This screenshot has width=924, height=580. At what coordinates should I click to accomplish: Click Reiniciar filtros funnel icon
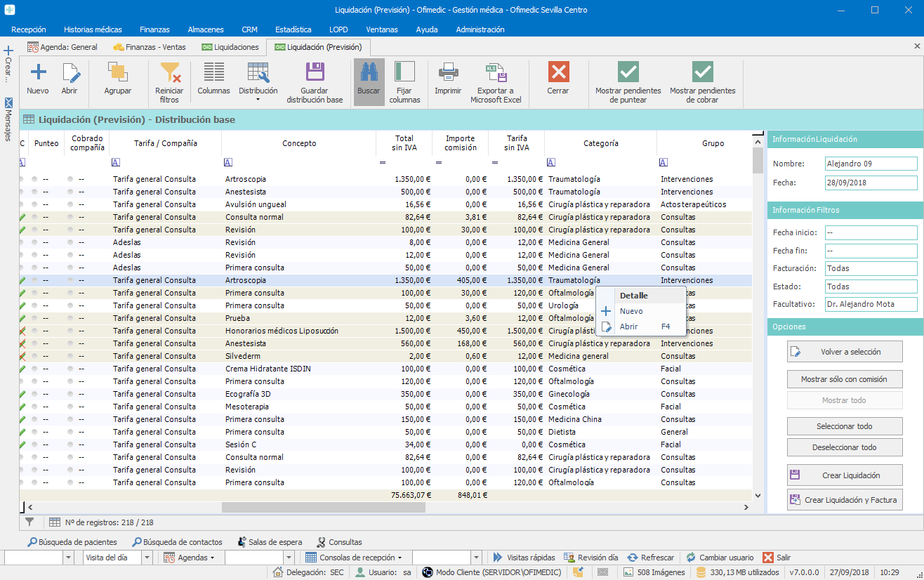click(169, 72)
